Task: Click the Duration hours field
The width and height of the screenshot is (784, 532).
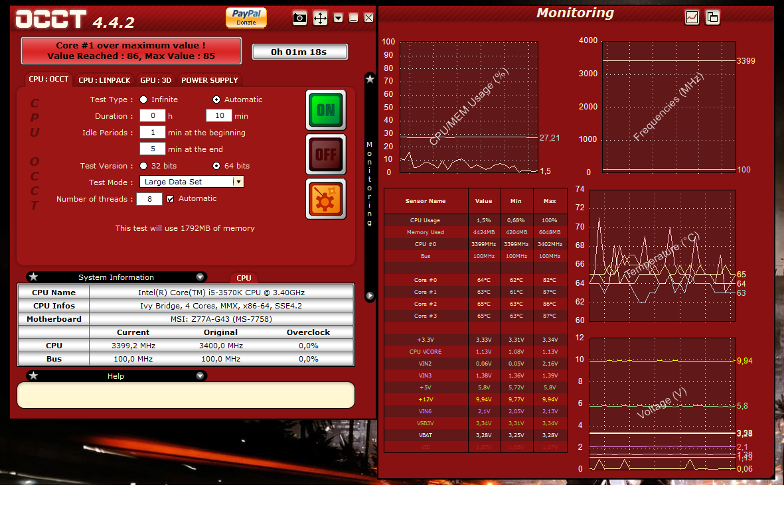Action: point(153,115)
